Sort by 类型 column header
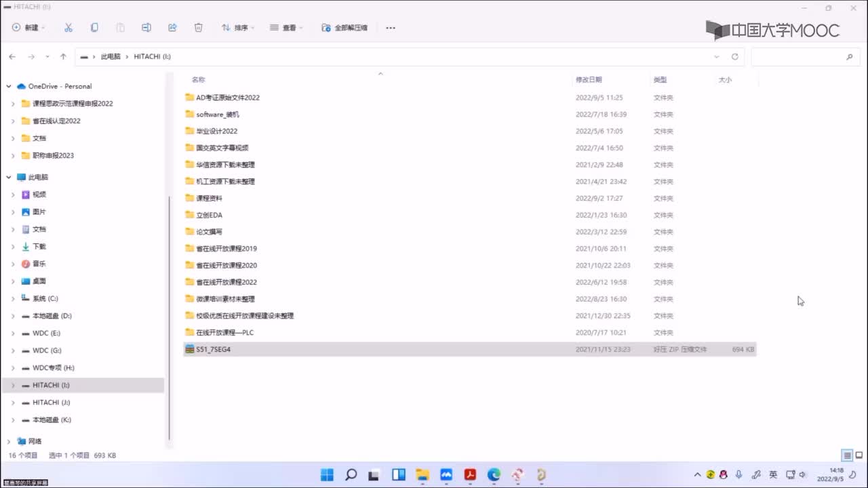This screenshot has width=868, height=488. pos(660,80)
